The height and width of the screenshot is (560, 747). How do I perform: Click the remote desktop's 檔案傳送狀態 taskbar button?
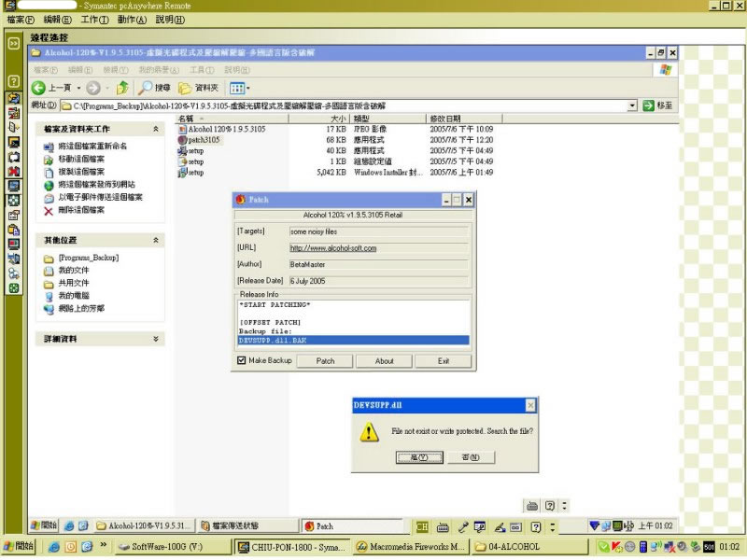(x=248, y=525)
